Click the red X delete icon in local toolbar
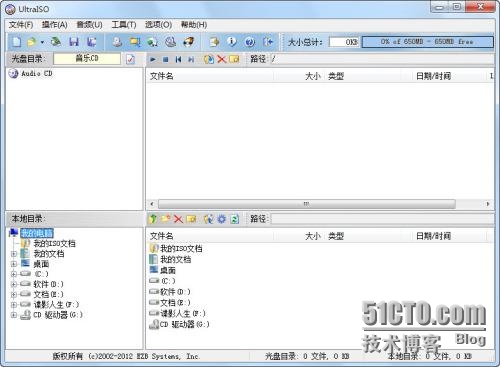 (x=178, y=219)
